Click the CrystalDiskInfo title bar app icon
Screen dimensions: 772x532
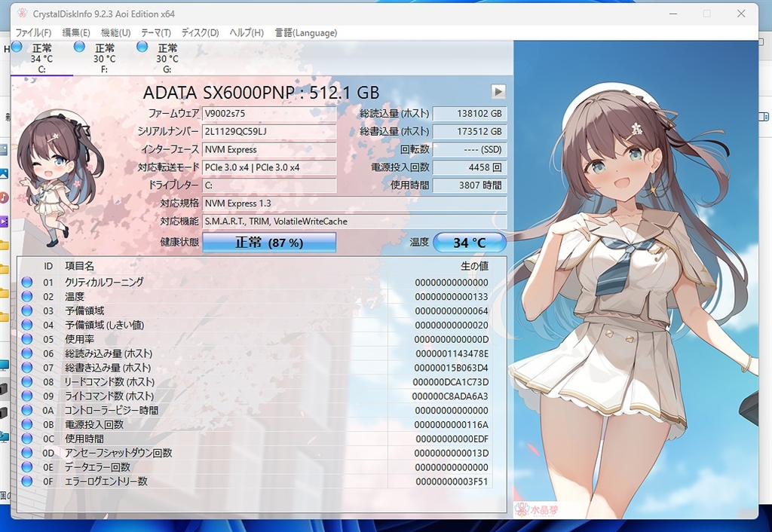[x=21, y=14]
